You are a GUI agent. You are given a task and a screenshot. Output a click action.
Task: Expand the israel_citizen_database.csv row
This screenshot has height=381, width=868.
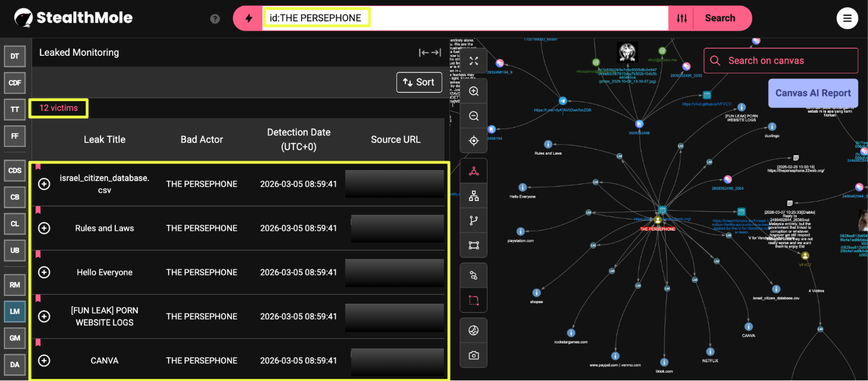click(x=44, y=184)
